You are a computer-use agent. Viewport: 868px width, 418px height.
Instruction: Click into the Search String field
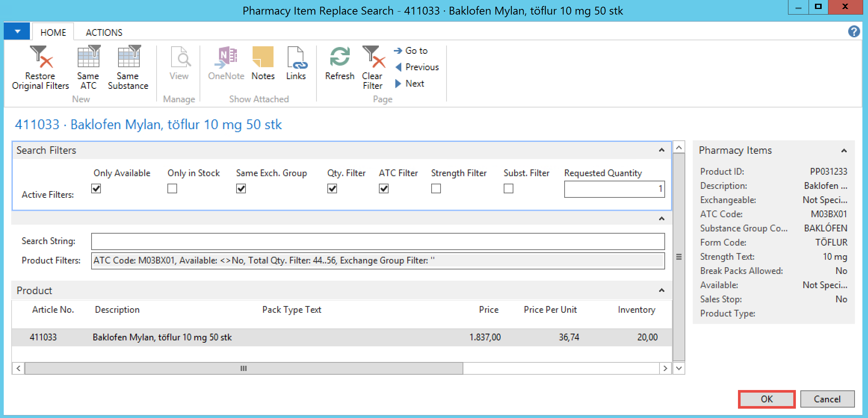coord(377,241)
